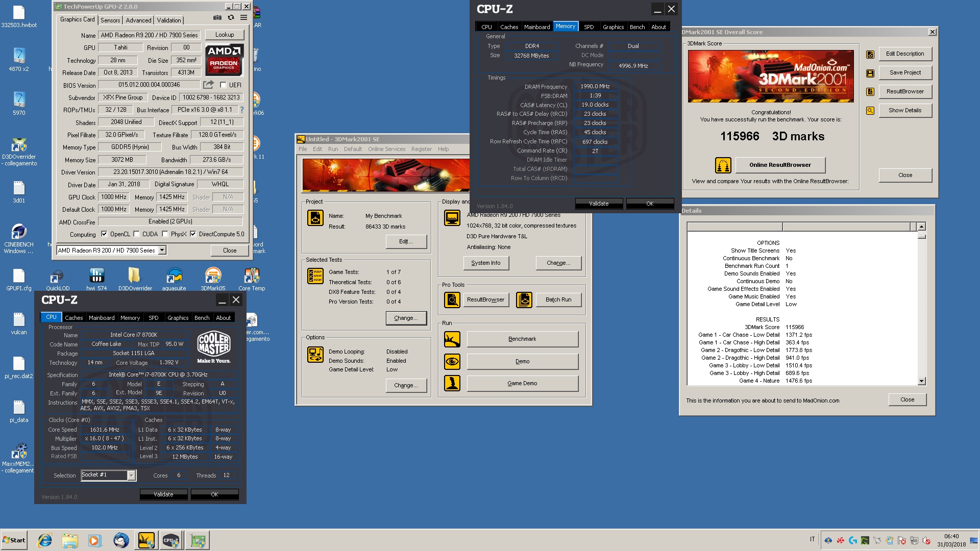Open the Online Services menu in 3DMark2001

(x=386, y=149)
